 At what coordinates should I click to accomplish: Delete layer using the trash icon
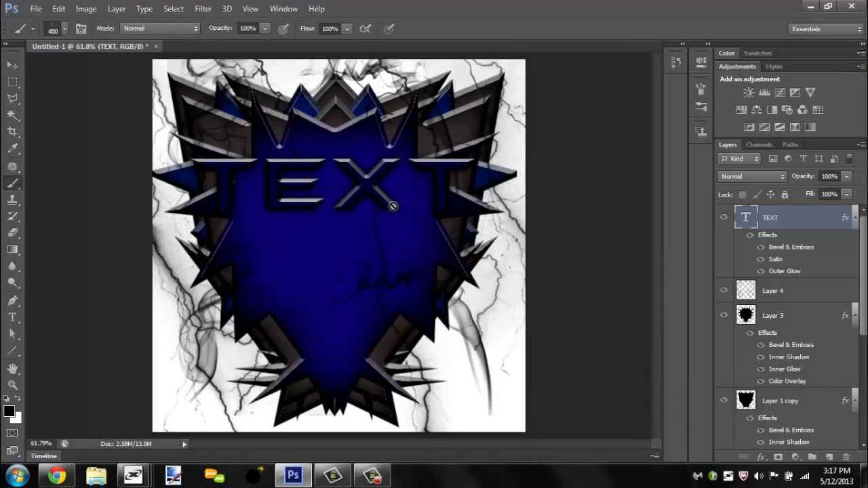[x=846, y=457]
